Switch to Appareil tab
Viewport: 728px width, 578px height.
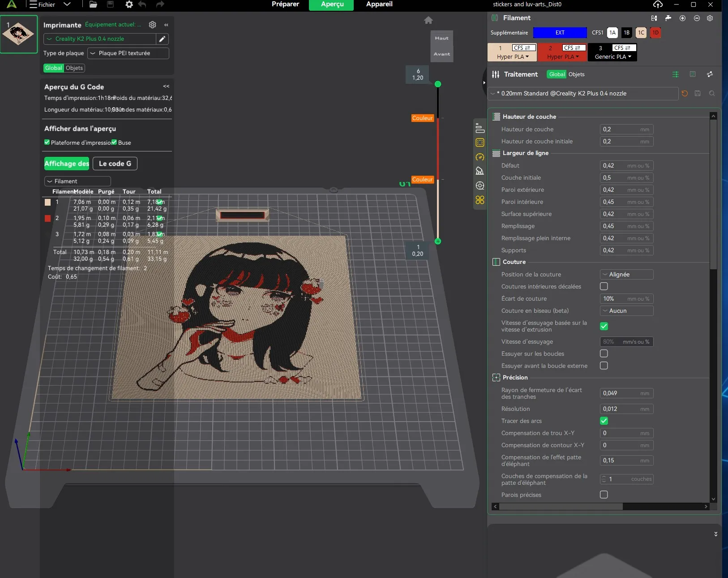tap(379, 4)
